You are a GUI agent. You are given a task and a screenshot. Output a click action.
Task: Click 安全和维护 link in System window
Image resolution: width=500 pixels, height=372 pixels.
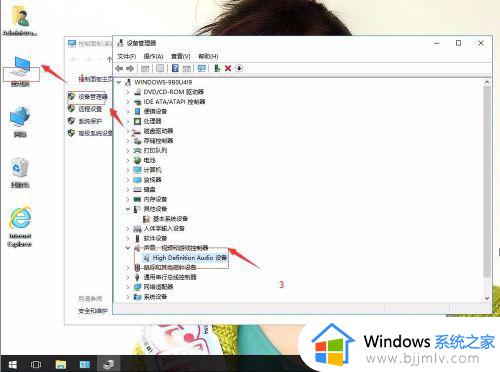tap(93, 311)
